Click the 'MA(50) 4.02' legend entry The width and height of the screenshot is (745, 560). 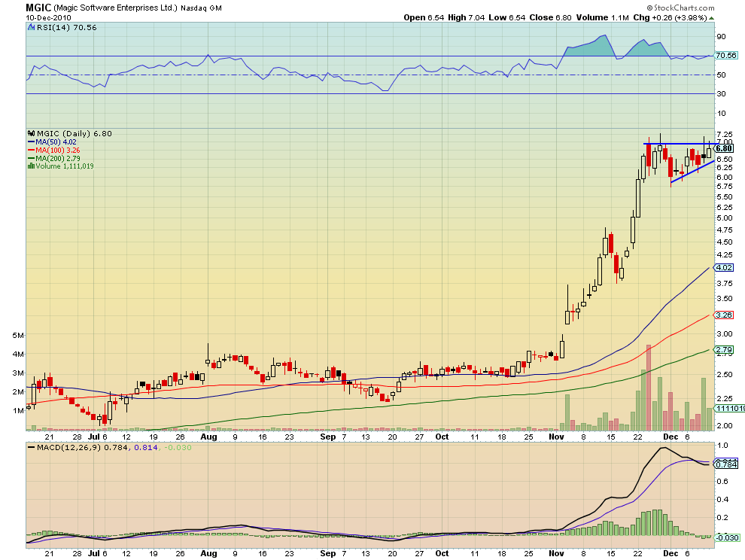click(56, 142)
